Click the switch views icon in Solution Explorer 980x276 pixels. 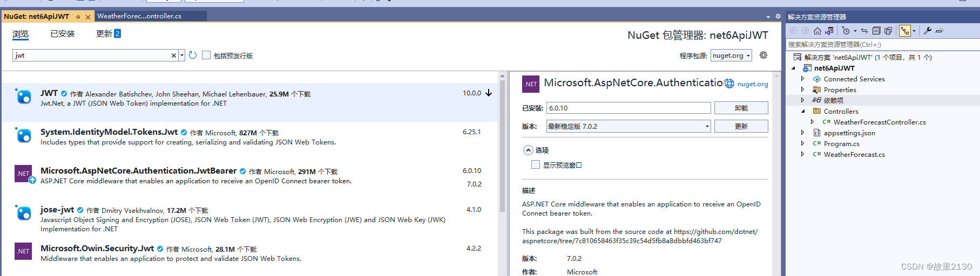(829, 31)
